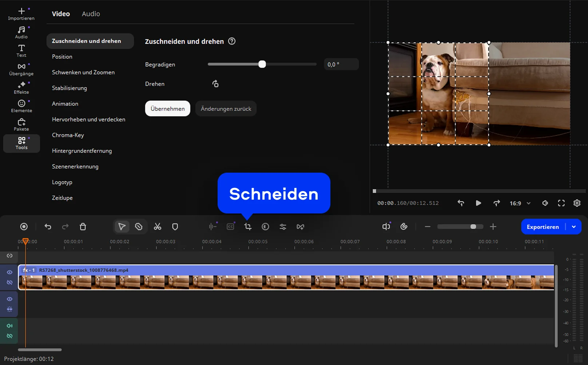Open the Effekte sidebar panel
This screenshot has height=365, width=588.
(x=21, y=88)
